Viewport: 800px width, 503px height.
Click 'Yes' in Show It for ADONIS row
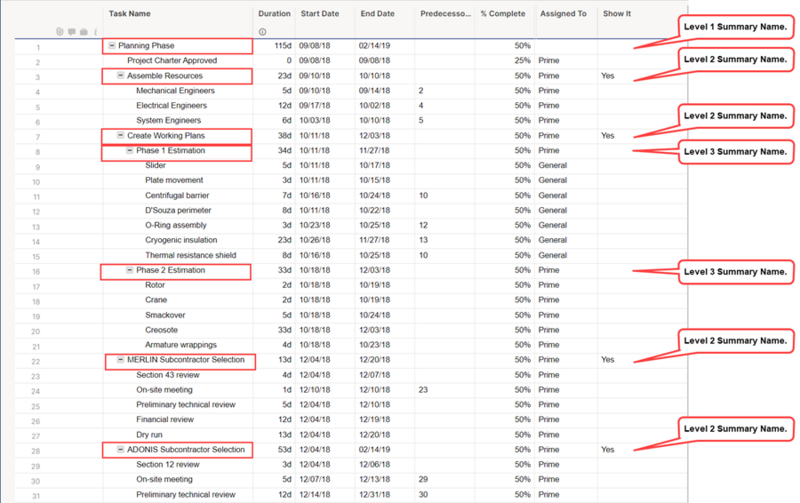point(607,449)
